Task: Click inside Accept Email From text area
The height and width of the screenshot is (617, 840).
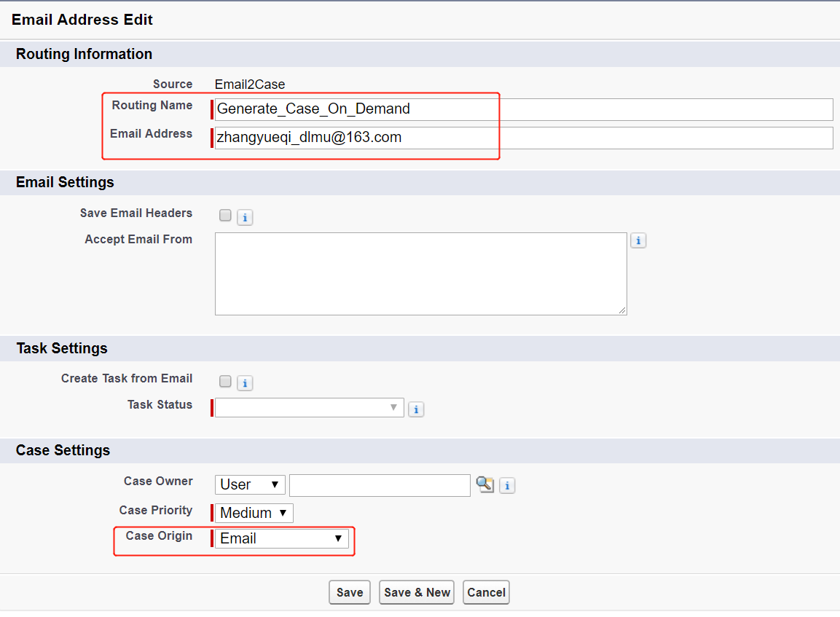Action: pos(420,273)
